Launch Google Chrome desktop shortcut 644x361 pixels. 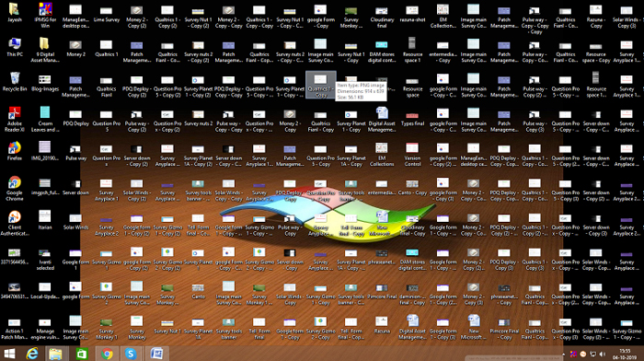click(15, 188)
